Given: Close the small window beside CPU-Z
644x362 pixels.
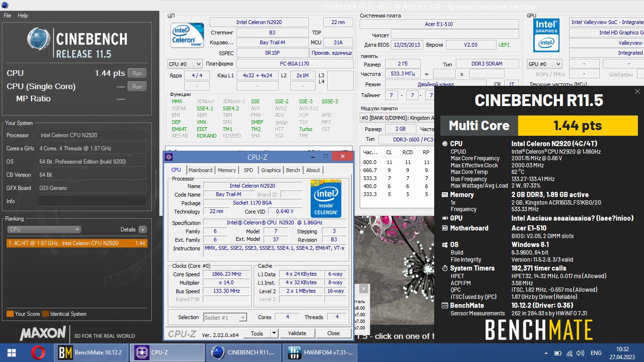Looking at the screenshot, I should (x=363, y=288).
